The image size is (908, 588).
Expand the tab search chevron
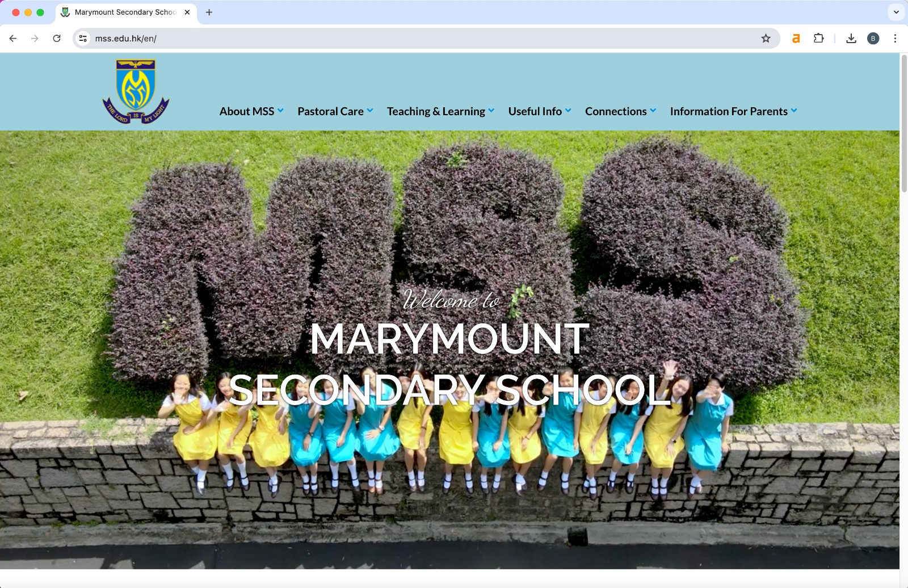click(896, 12)
